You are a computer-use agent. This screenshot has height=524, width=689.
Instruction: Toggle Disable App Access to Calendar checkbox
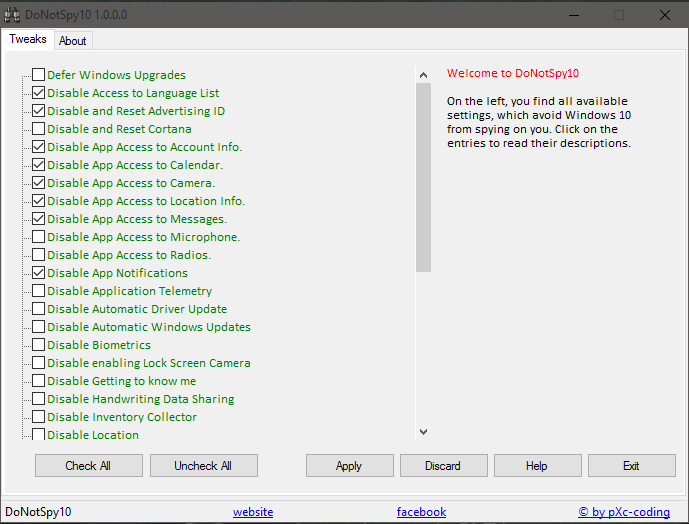(39, 165)
